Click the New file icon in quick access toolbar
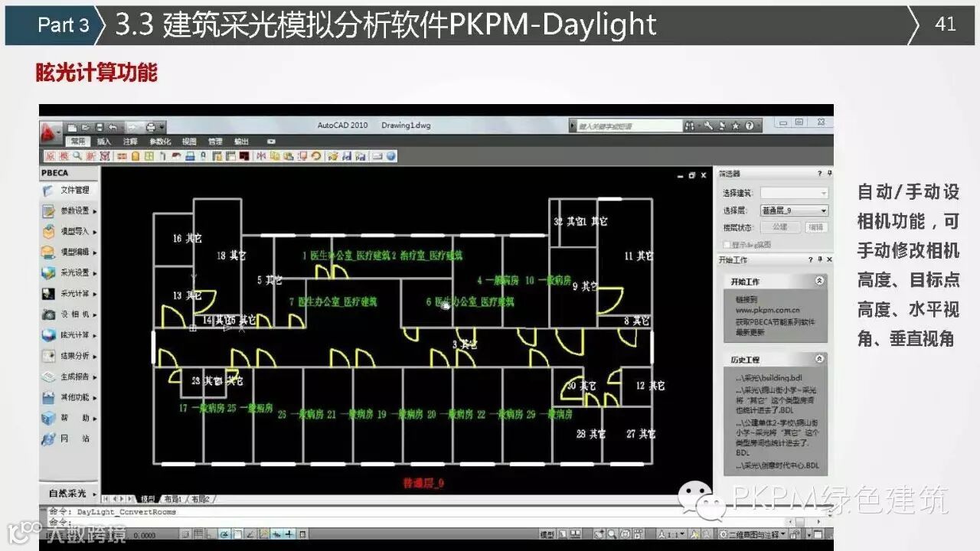 [72, 126]
